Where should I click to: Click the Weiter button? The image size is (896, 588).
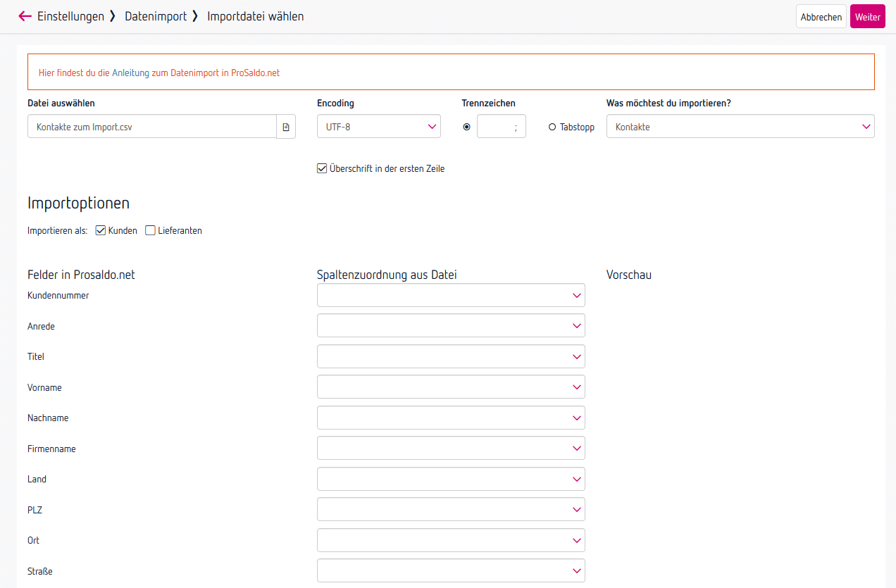coord(868,17)
